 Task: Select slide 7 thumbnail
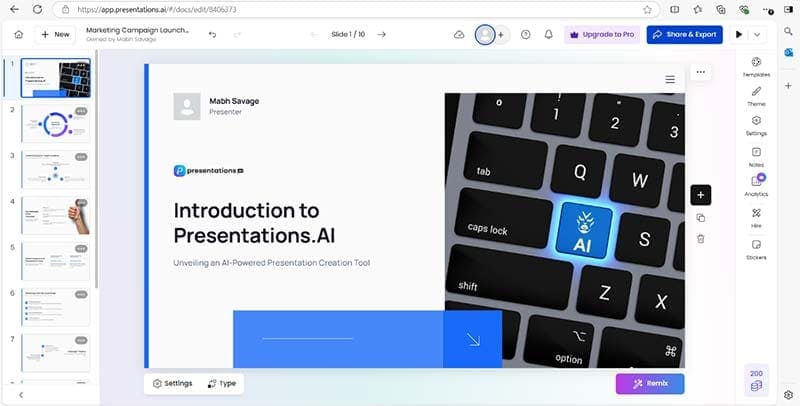[56, 353]
